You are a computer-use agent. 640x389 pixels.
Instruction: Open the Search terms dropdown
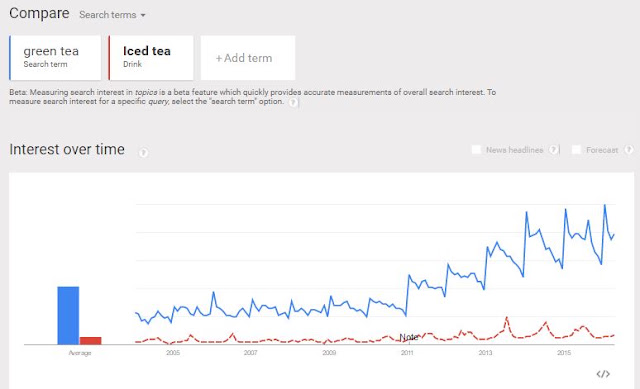112,15
